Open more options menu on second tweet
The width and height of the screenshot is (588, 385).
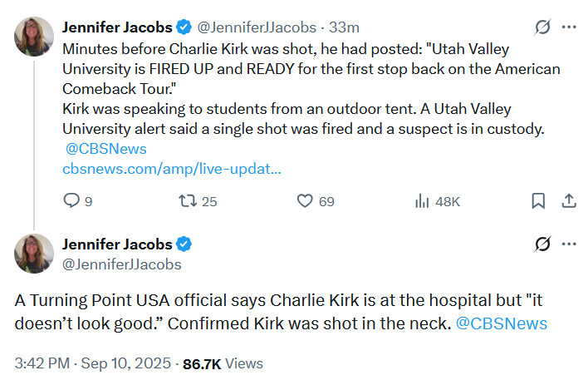pos(570,244)
